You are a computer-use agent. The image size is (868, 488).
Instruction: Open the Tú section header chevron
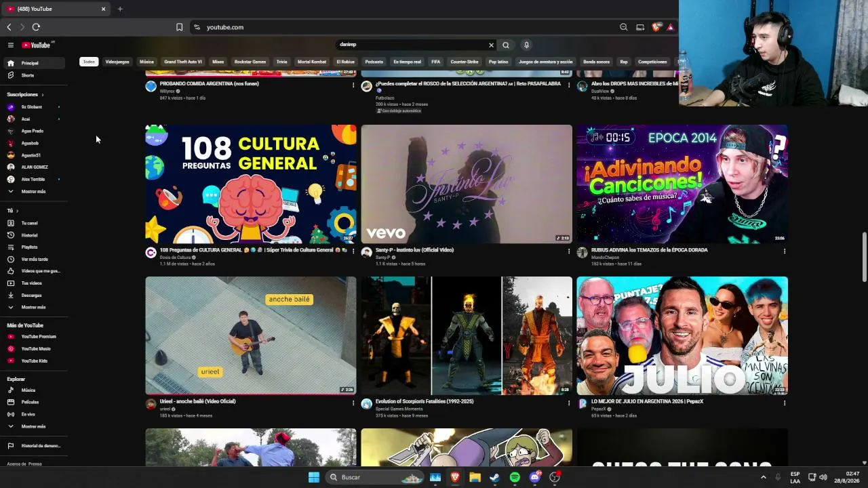[x=17, y=211]
